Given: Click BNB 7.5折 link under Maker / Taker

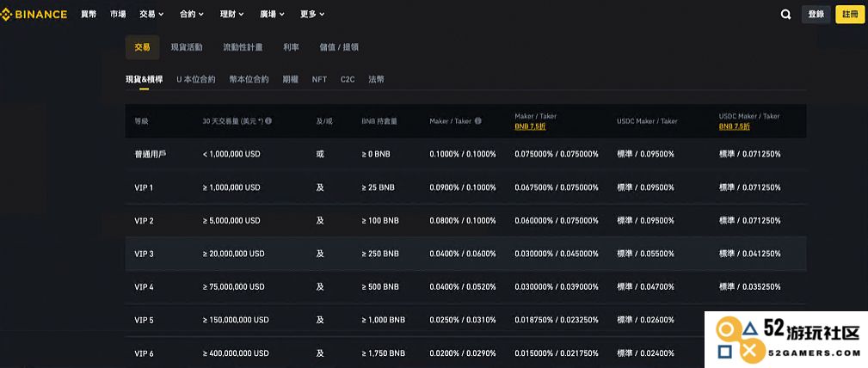Looking at the screenshot, I should click(x=530, y=126).
